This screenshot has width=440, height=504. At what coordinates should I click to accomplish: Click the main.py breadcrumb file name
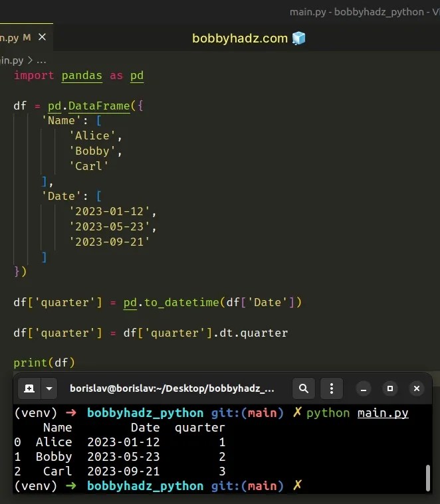11,60
